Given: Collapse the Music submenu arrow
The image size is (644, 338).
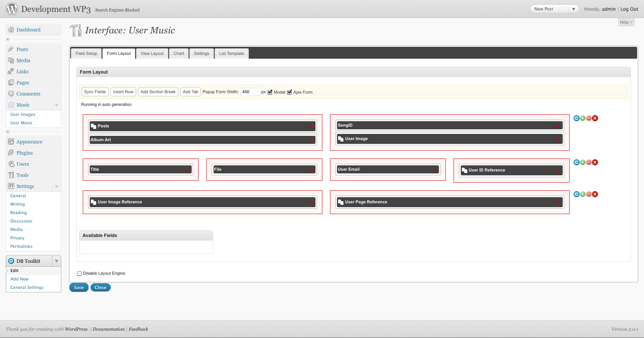Looking at the screenshot, I should tap(57, 105).
